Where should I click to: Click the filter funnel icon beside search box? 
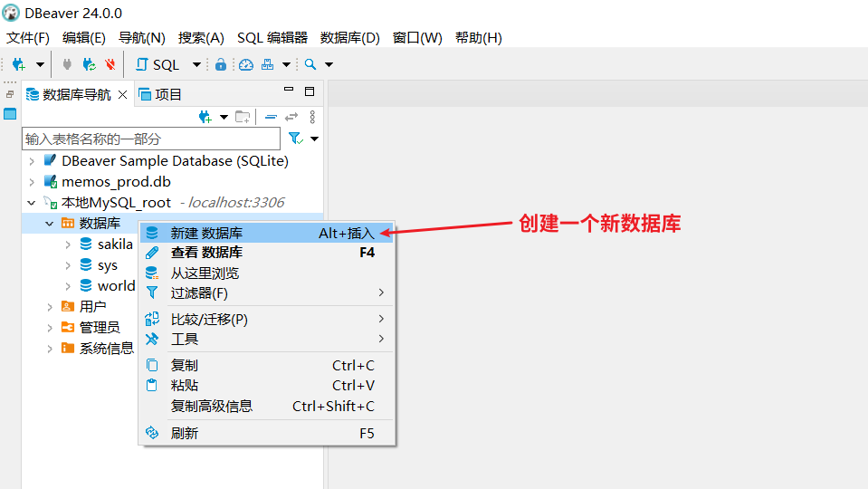tap(296, 139)
